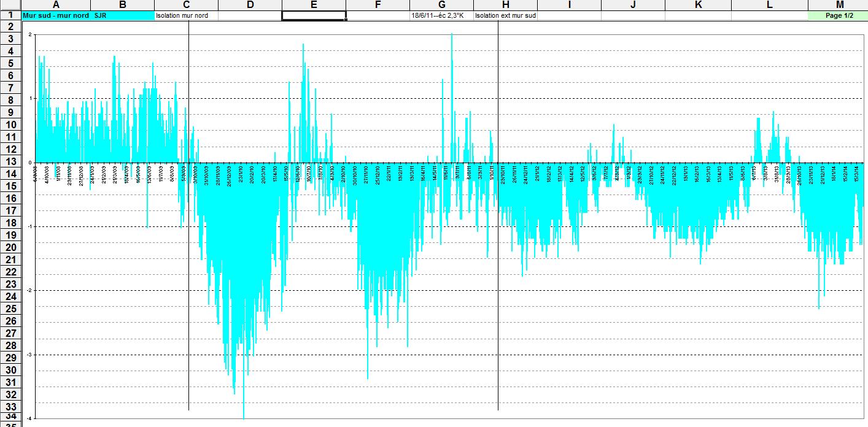Select column A header
This screenshot has height=427, width=868.
[x=56, y=5]
